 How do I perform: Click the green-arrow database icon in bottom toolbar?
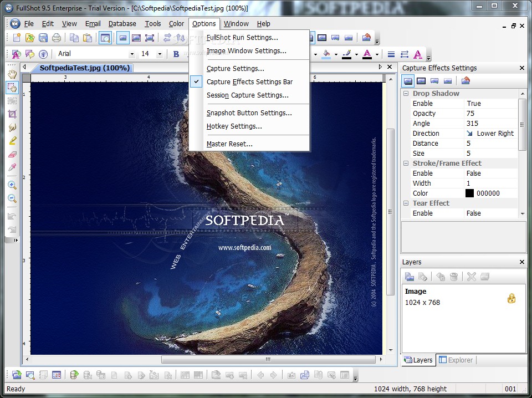coord(74,375)
